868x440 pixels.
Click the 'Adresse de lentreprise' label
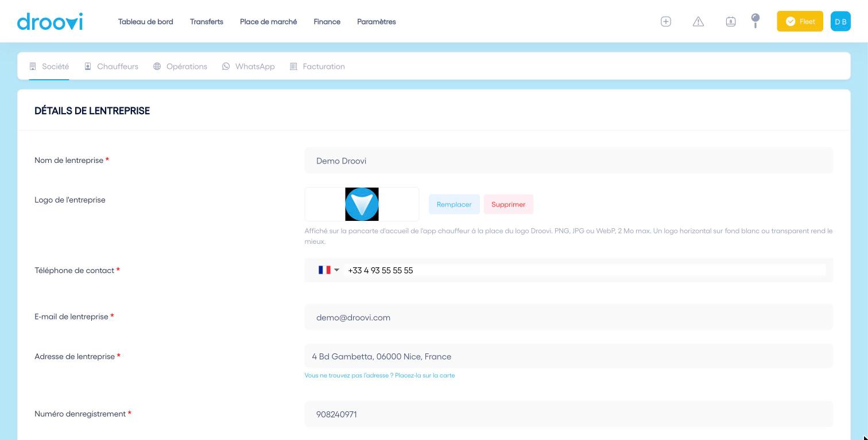click(x=75, y=356)
